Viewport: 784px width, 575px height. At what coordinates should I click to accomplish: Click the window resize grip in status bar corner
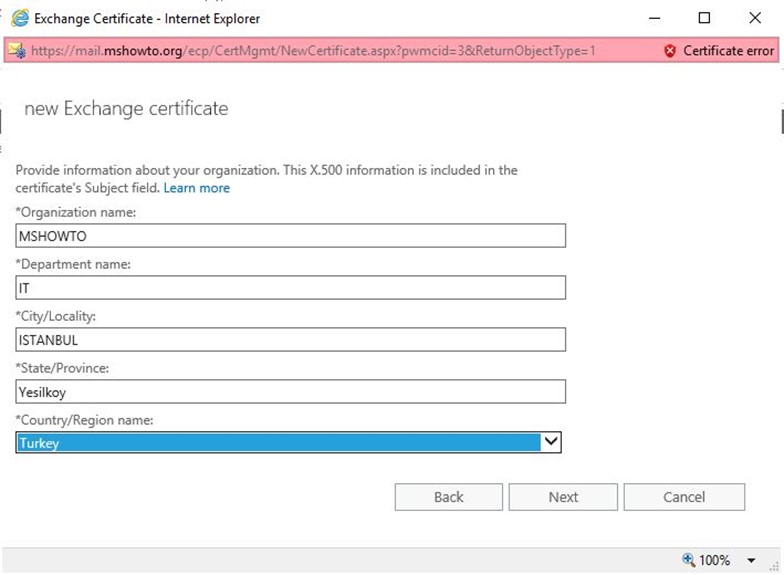point(775,566)
